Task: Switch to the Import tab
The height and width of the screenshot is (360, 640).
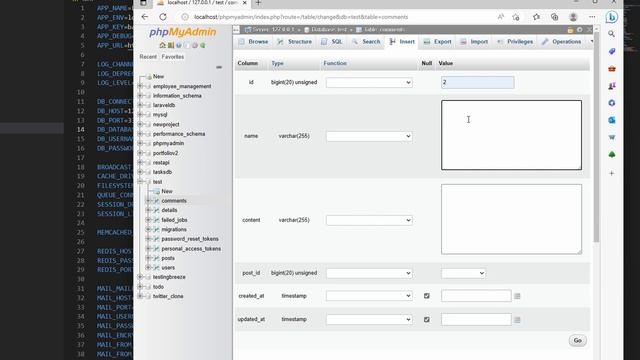Action: (474, 42)
